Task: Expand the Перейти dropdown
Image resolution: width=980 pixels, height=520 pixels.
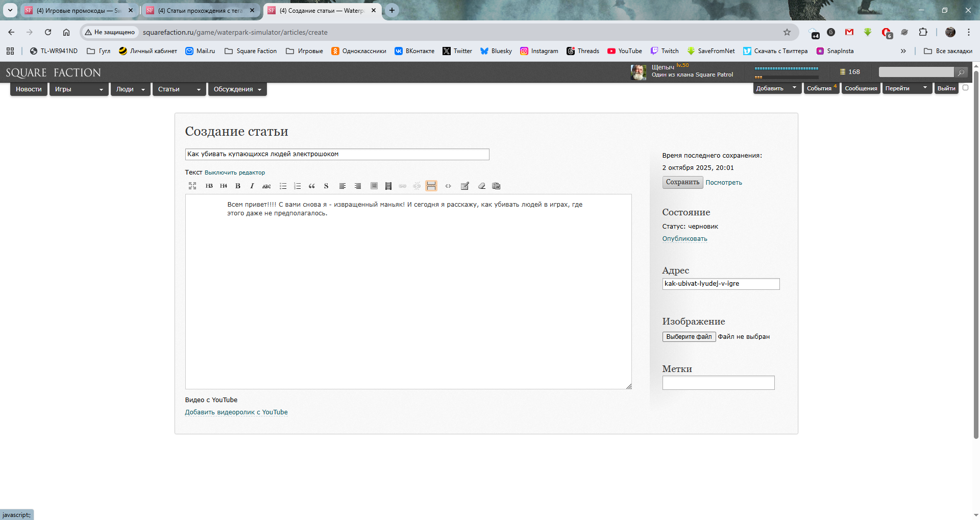Action: pos(906,88)
